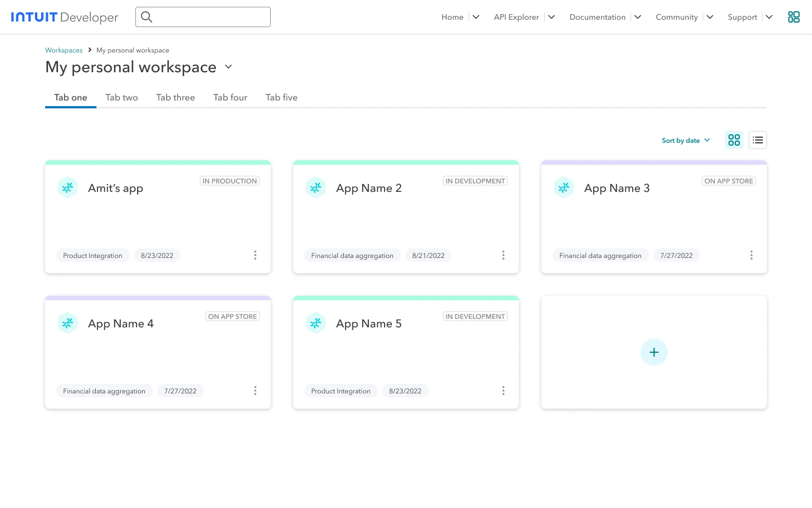
Task: Switch to list view layout
Action: 758,140
